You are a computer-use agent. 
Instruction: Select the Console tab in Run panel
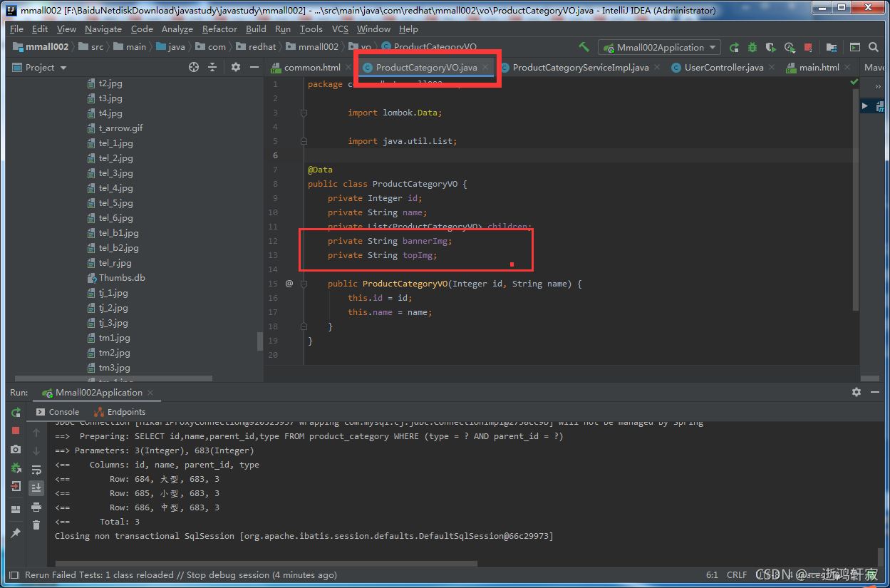click(x=57, y=412)
